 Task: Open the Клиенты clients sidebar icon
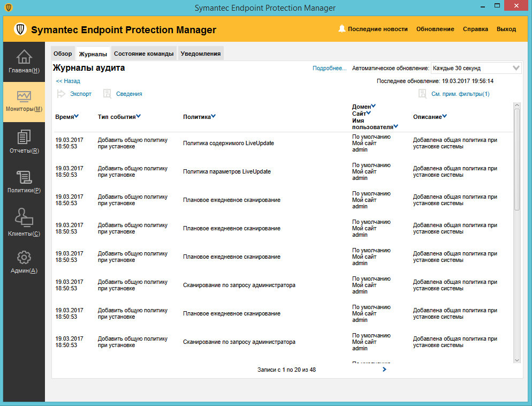click(x=24, y=217)
